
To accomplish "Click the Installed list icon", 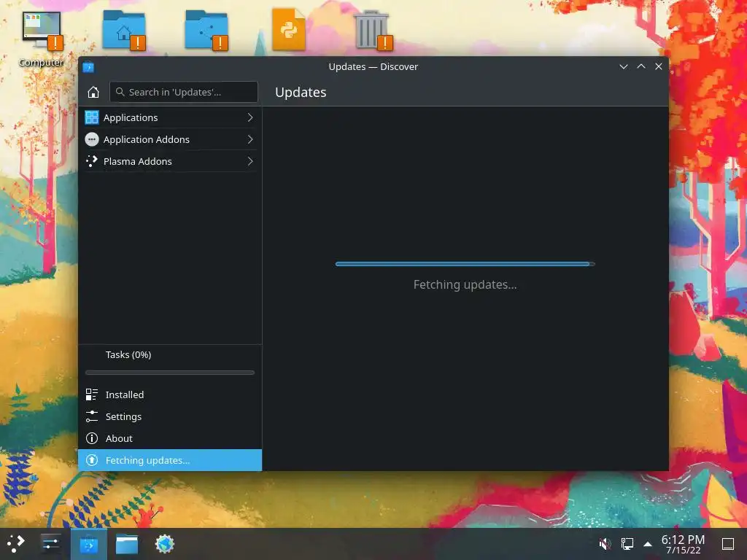I will [91, 394].
